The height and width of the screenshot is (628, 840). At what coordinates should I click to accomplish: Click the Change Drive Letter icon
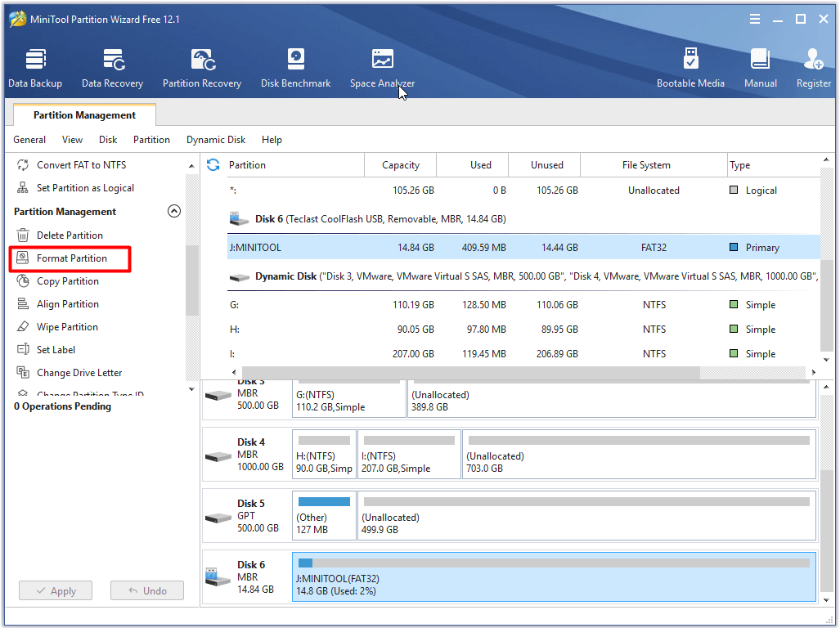click(x=23, y=373)
